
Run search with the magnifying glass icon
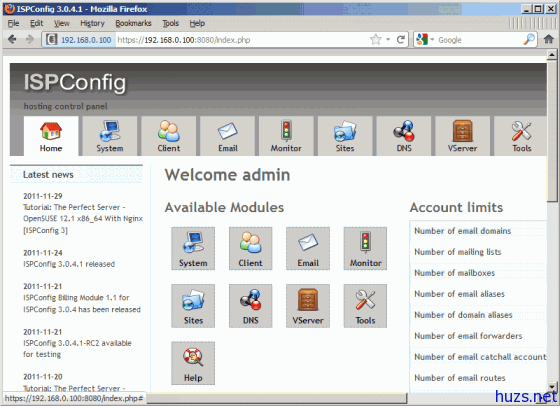click(x=529, y=39)
